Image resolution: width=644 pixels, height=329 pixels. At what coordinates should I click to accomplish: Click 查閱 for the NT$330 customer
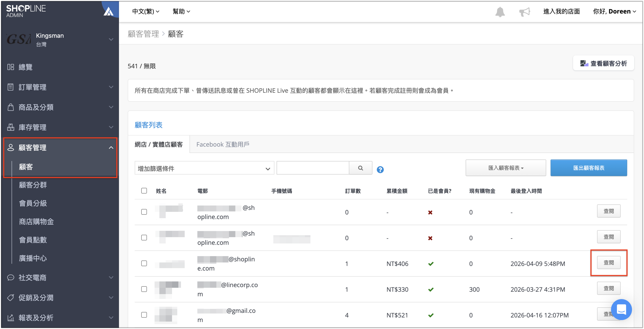point(609,288)
